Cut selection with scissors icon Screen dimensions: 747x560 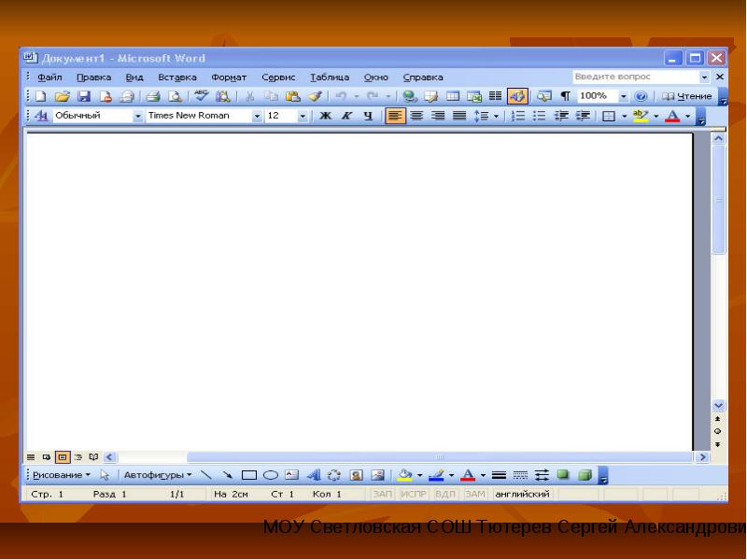pos(249,97)
